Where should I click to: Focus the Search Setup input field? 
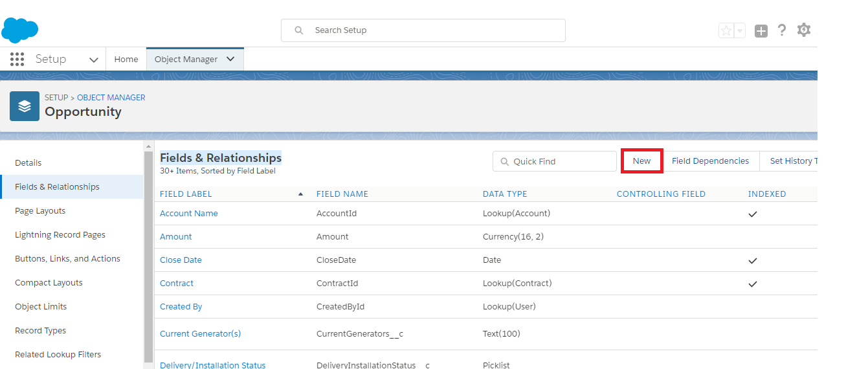423,30
